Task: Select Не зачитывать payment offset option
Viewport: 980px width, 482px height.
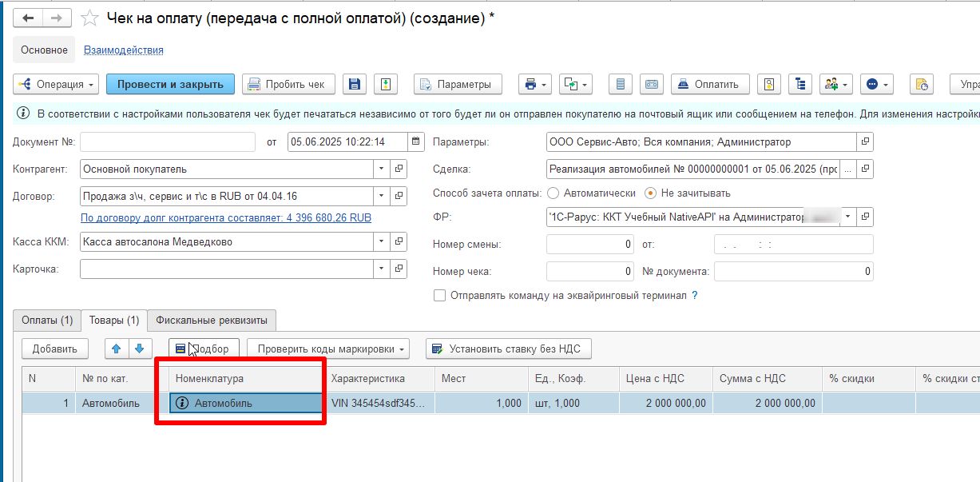Action: coord(650,193)
